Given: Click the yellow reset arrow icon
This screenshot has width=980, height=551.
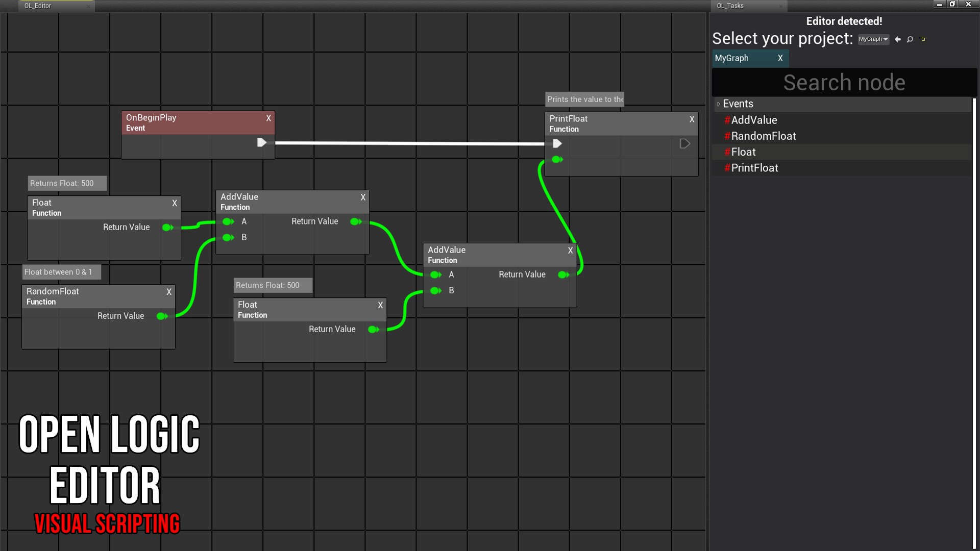Looking at the screenshot, I should click(x=923, y=39).
